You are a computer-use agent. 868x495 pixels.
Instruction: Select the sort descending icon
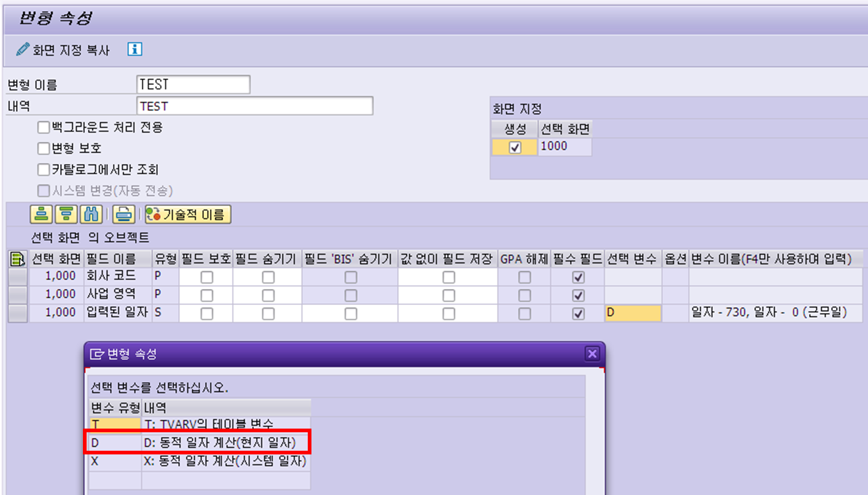click(65, 213)
